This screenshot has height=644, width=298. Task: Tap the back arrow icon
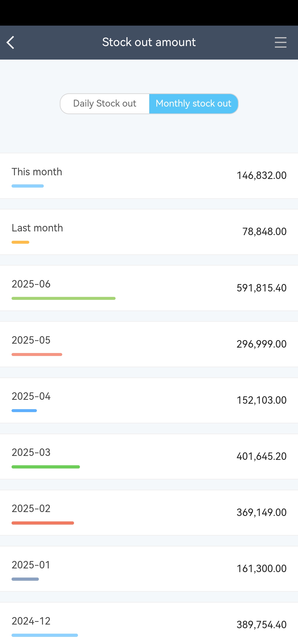[11, 43]
